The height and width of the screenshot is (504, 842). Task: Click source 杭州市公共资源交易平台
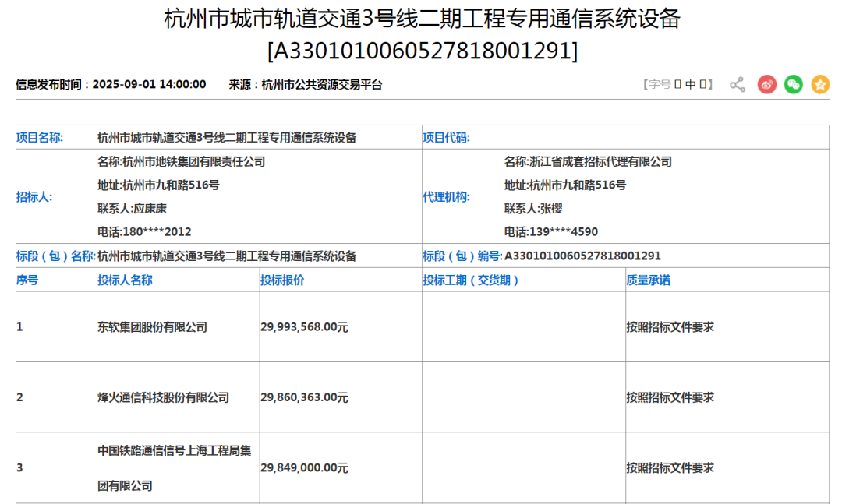point(322,84)
